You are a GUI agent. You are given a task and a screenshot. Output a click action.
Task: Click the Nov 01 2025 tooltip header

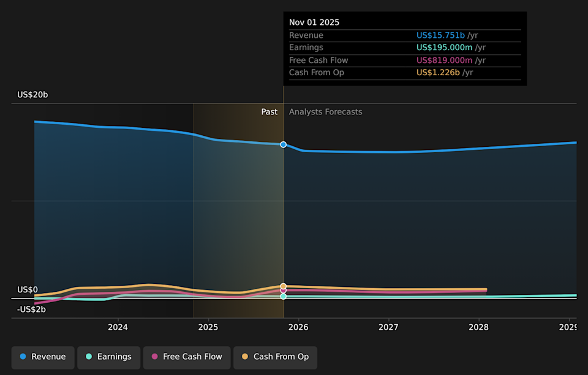314,22
